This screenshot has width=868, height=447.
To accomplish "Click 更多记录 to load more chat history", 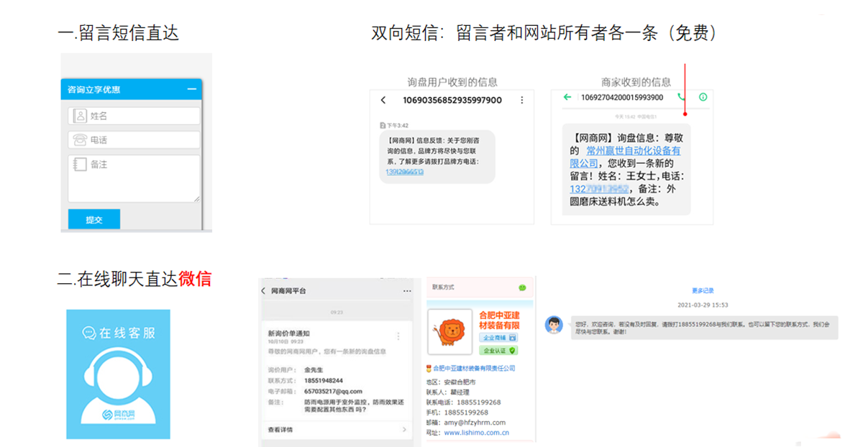I will click(x=703, y=290).
